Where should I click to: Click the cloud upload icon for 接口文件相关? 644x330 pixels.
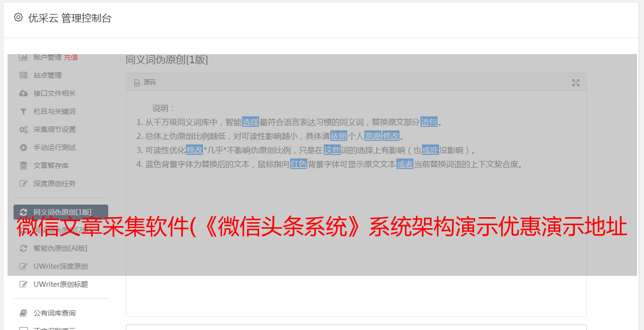[x=23, y=93]
